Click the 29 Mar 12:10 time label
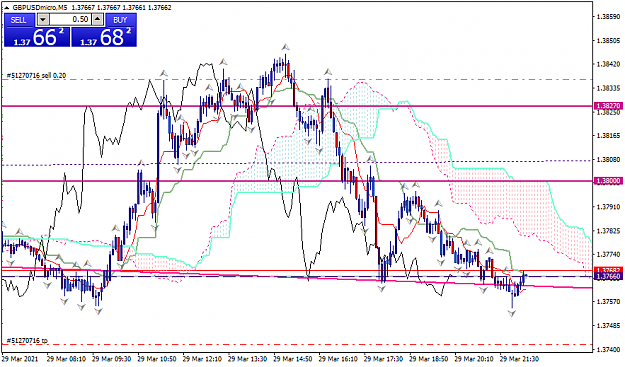 (x=202, y=359)
